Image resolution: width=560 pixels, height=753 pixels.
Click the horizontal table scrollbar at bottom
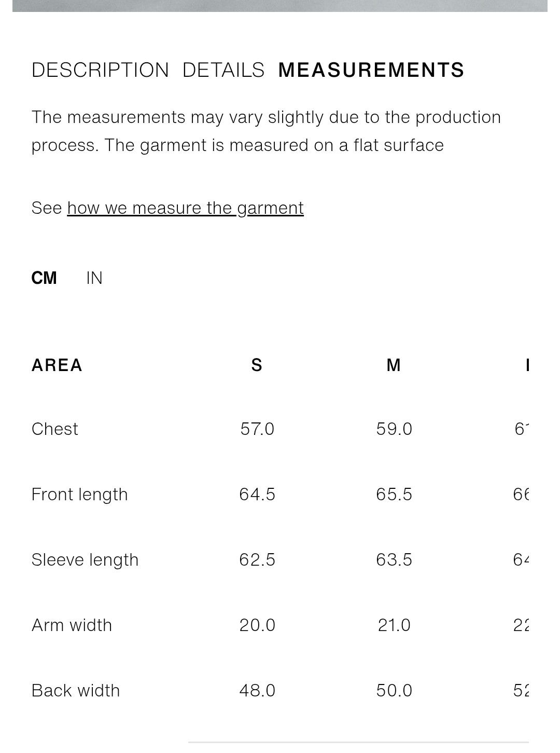click(x=358, y=742)
